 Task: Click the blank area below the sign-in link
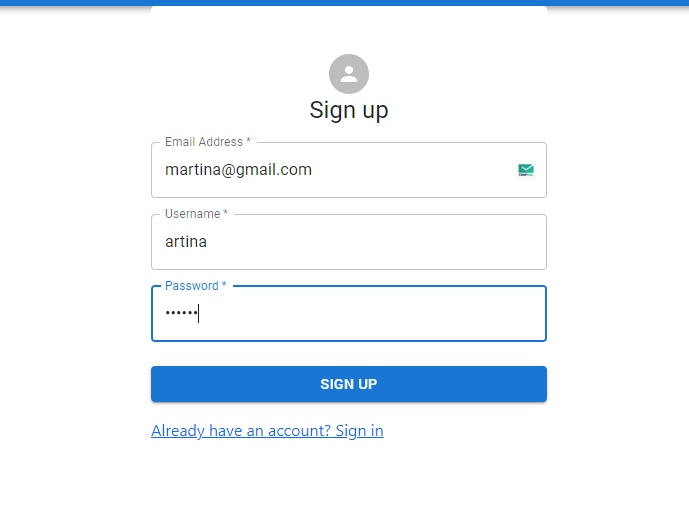click(x=349, y=478)
